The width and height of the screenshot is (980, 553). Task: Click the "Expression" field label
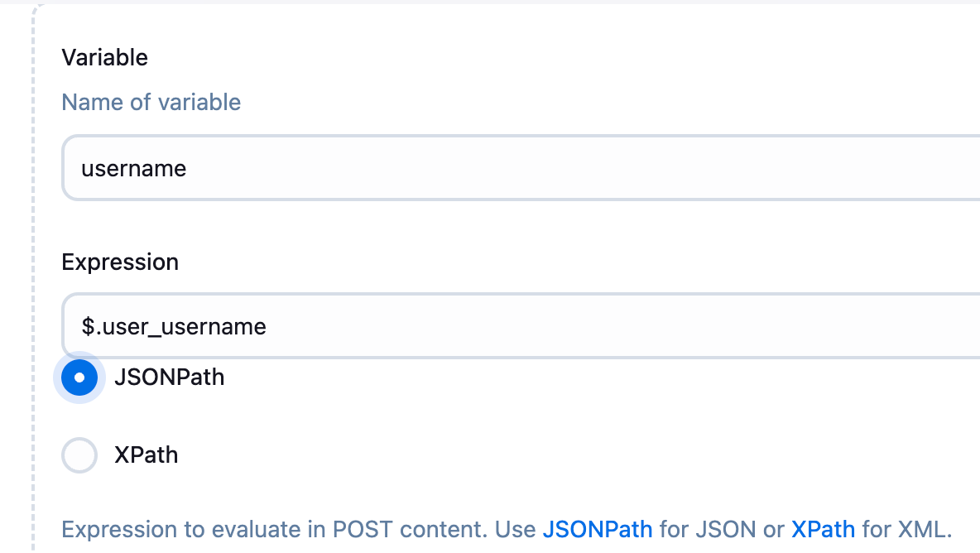[120, 262]
